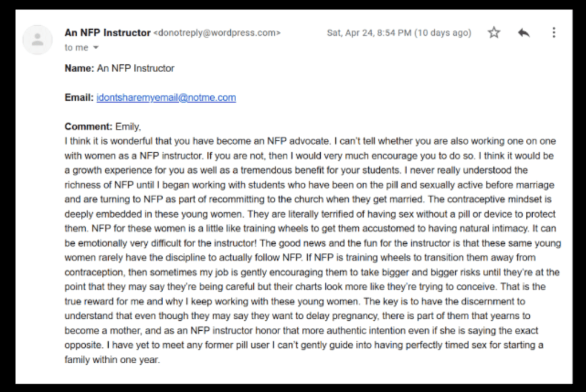Click bold sender name in email header
Viewport: 586px width, 392px height.
tap(108, 33)
